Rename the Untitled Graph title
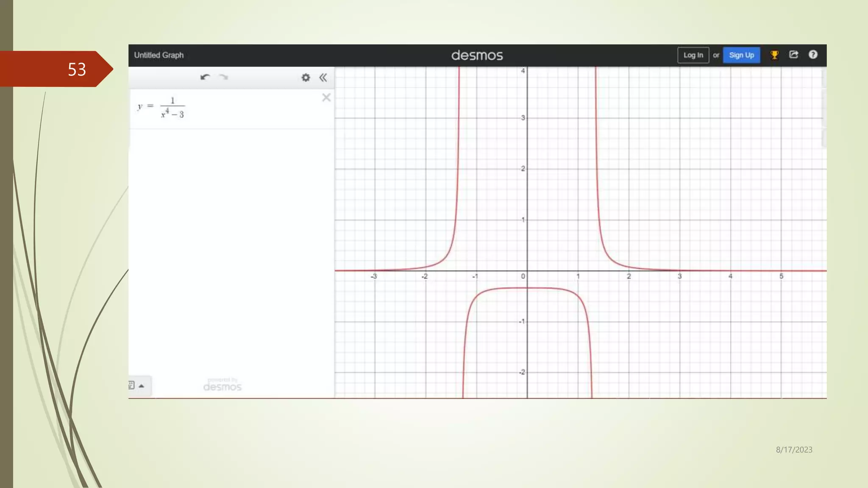Image resolution: width=868 pixels, height=488 pixels. (159, 55)
